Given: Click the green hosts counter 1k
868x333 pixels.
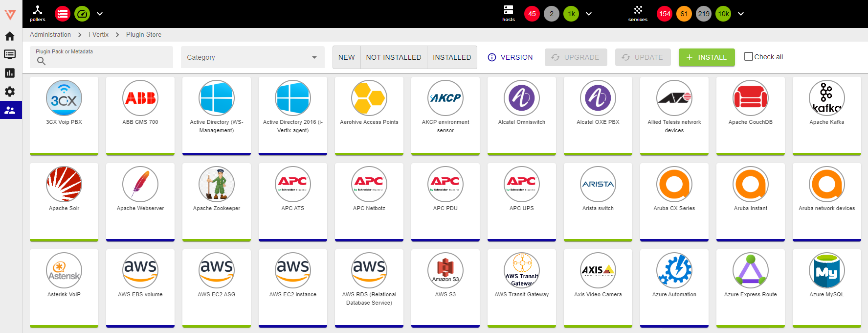Looking at the screenshot, I should 571,14.
